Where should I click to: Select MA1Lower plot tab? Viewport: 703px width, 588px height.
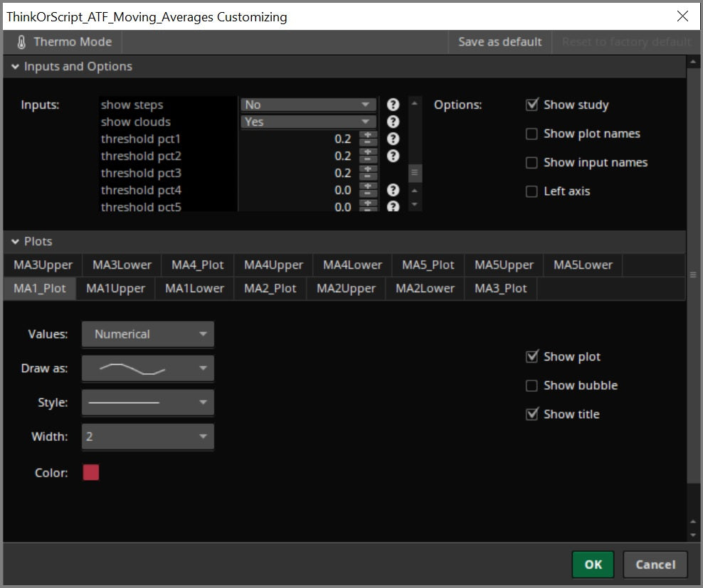click(194, 288)
